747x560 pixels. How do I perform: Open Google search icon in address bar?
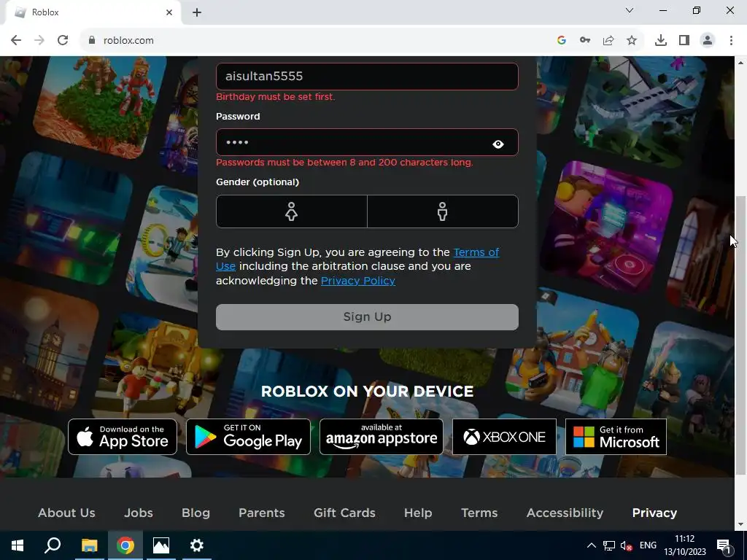coord(561,41)
